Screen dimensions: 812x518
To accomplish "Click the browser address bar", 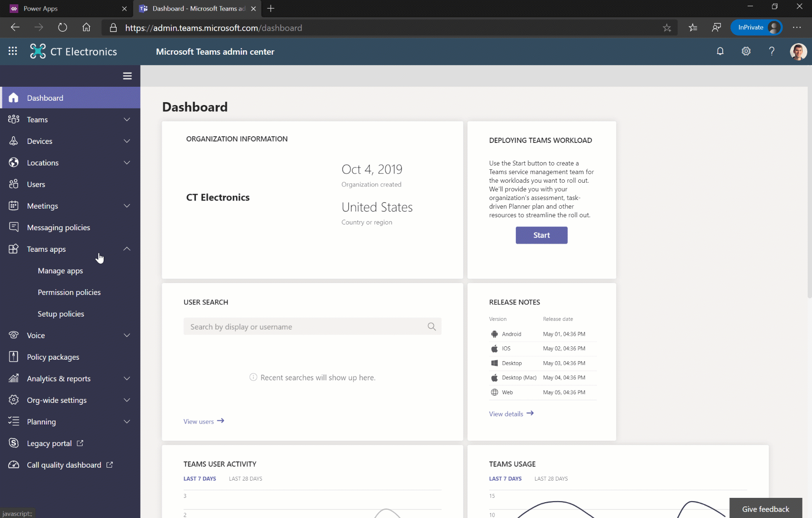I will click(x=389, y=28).
